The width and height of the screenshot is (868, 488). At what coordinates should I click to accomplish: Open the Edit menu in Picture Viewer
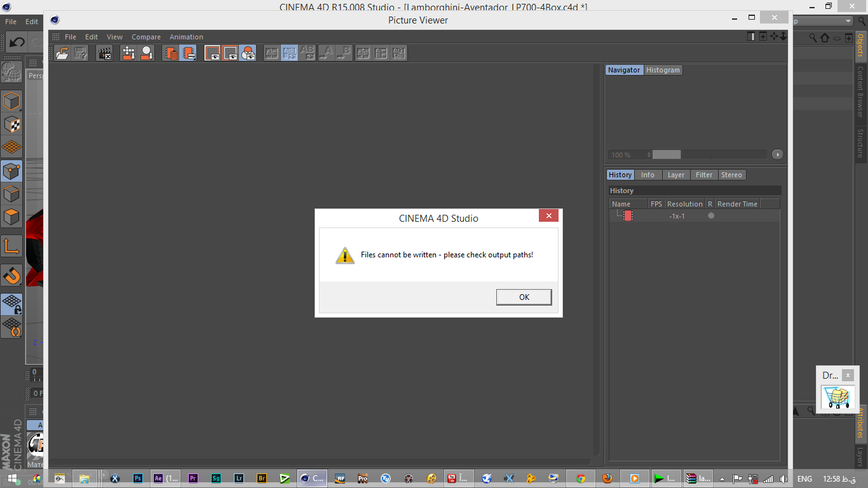92,37
